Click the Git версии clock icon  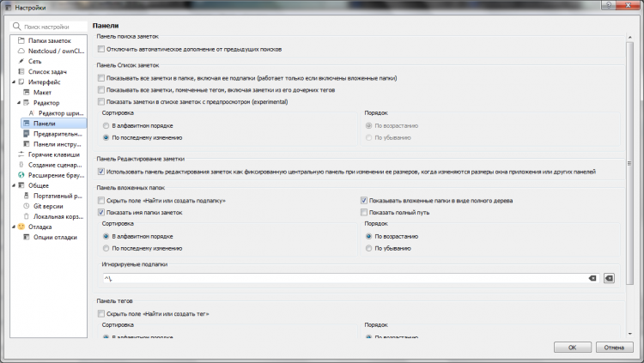(27, 206)
